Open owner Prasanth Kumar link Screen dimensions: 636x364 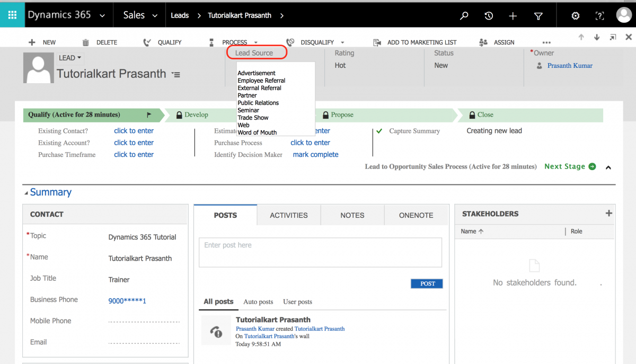pos(570,66)
